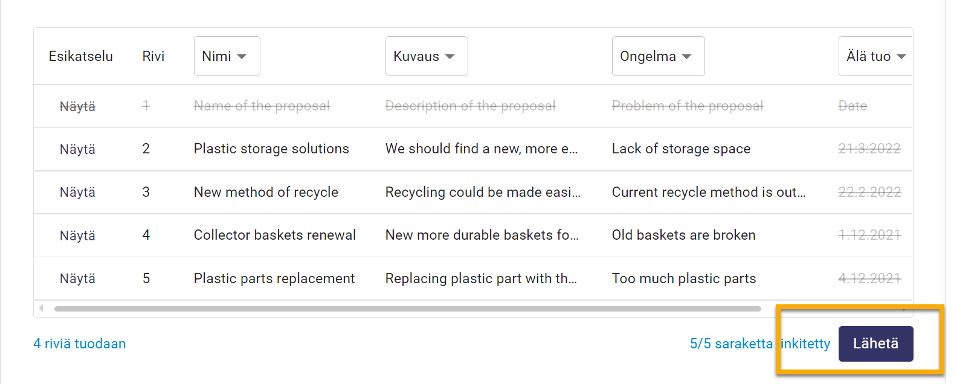Click Näytä preview for row 1

tap(77, 106)
